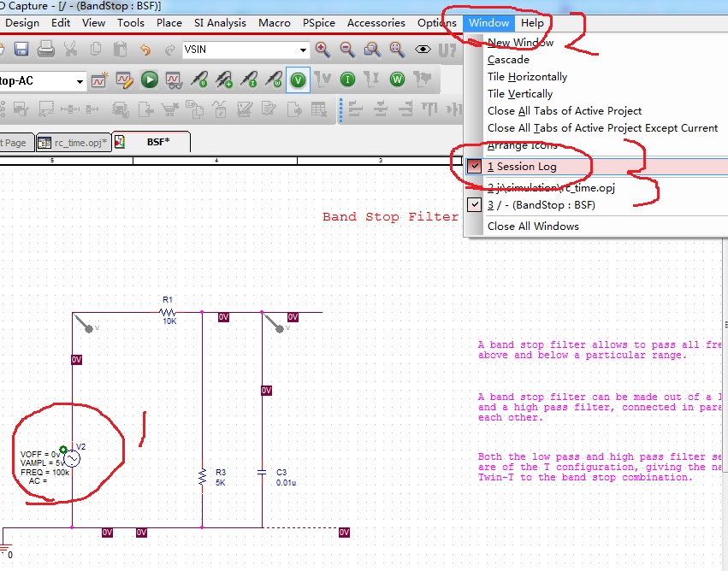The height and width of the screenshot is (571, 728).
Task: Click inside the VSIN part search field
Action: [x=240, y=50]
